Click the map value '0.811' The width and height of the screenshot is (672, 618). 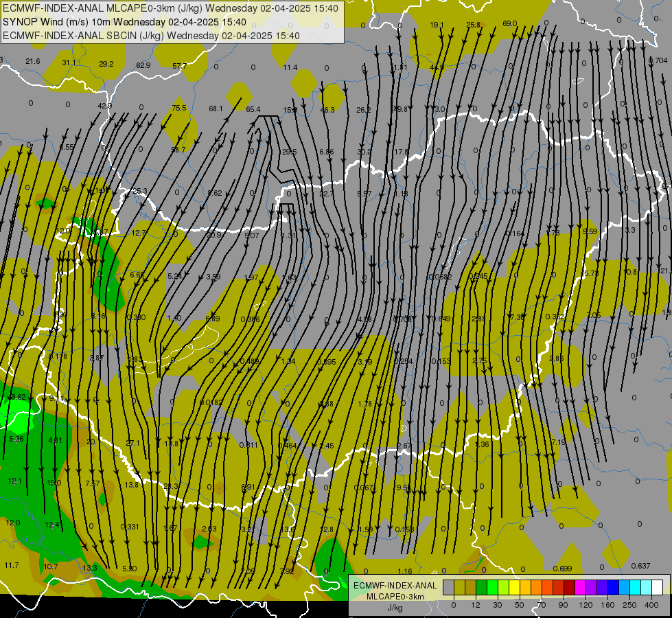click(248, 445)
